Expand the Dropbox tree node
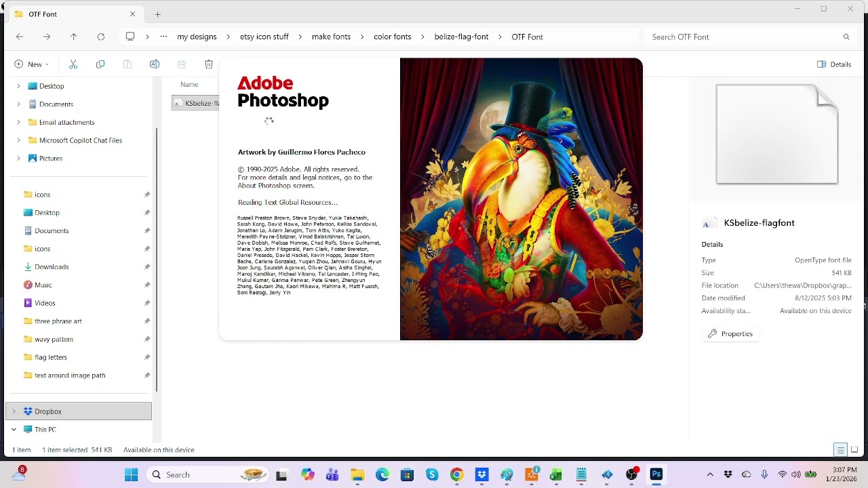The width and height of the screenshot is (868, 488). pos(14,411)
